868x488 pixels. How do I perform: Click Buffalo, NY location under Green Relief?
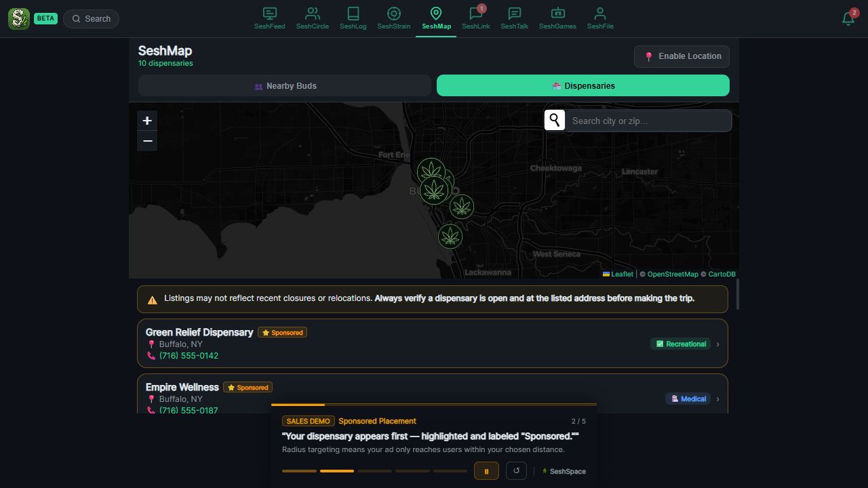[180, 344]
